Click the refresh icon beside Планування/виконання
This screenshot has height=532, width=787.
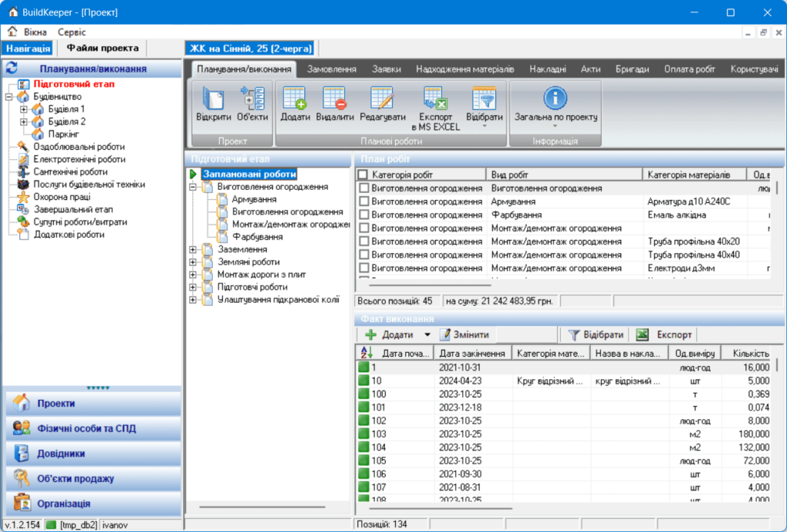tap(12, 68)
